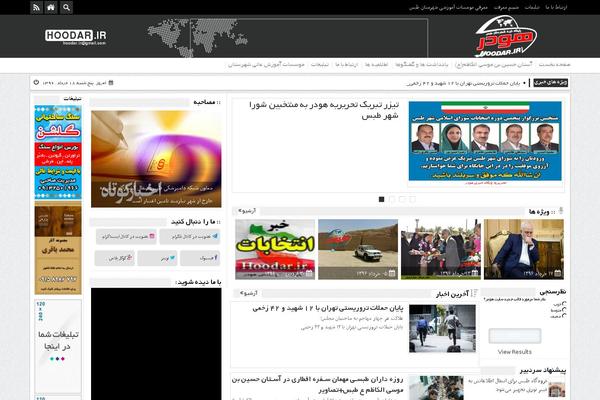This screenshot has height=400, width=600.
Task: Click the red Hoodar logo
Action: [505, 36]
